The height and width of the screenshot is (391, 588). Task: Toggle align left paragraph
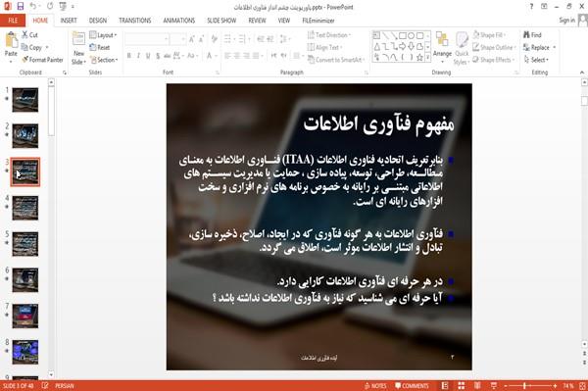(x=227, y=56)
